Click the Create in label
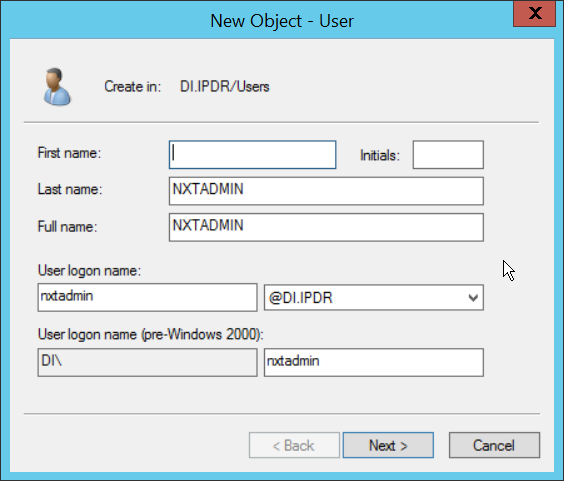The height and width of the screenshot is (481, 564). (x=133, y=87)
